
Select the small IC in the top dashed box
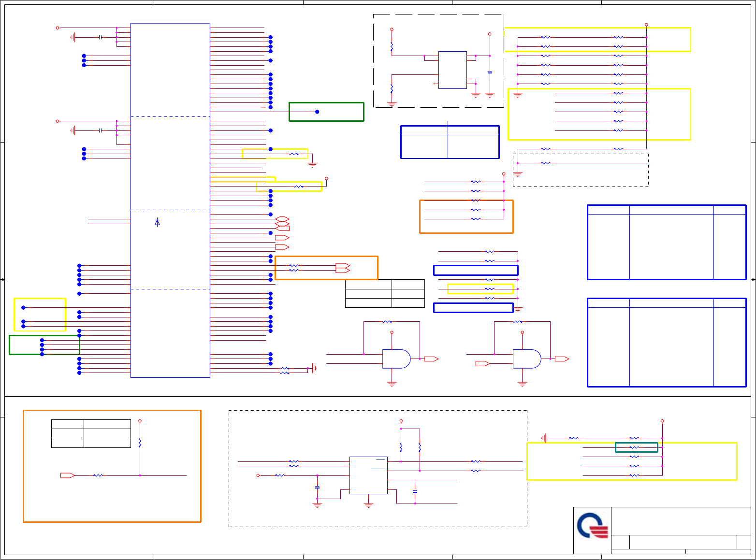(x=452, y=70)
